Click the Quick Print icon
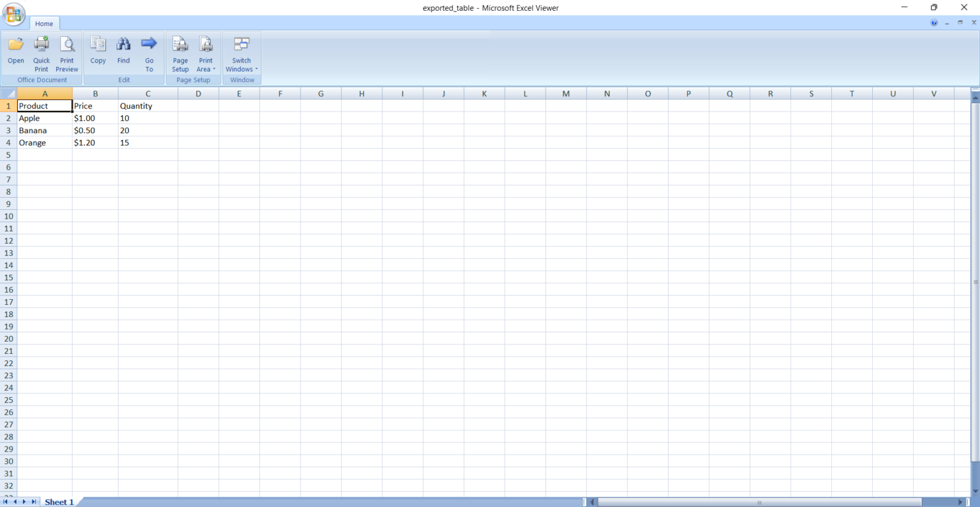The height and width of the screenshot is (507, 980). point(41,44)
